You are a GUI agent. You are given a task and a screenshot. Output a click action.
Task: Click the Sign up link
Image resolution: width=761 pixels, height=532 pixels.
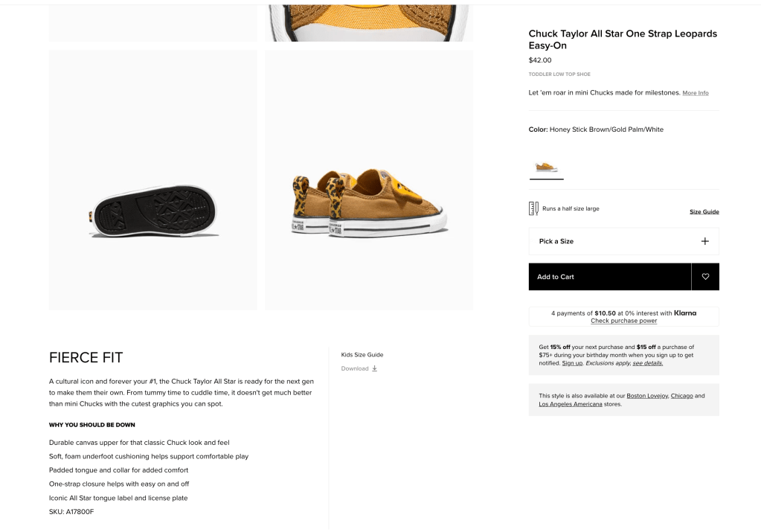pos(572,363)
